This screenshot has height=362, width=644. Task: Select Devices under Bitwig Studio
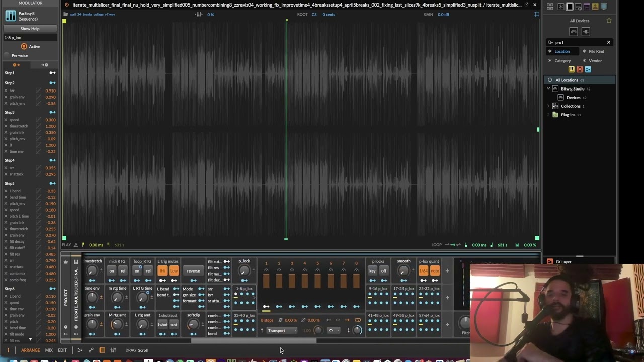pyautogui.click(x=573, y=98)
